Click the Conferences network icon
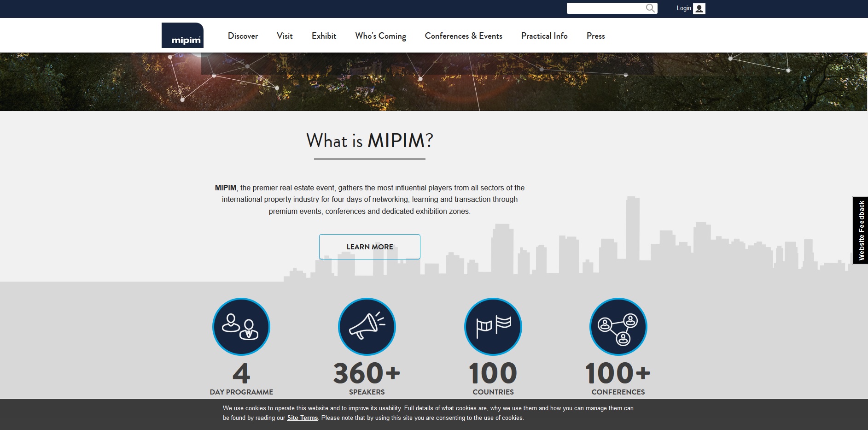 pos(618,327)
